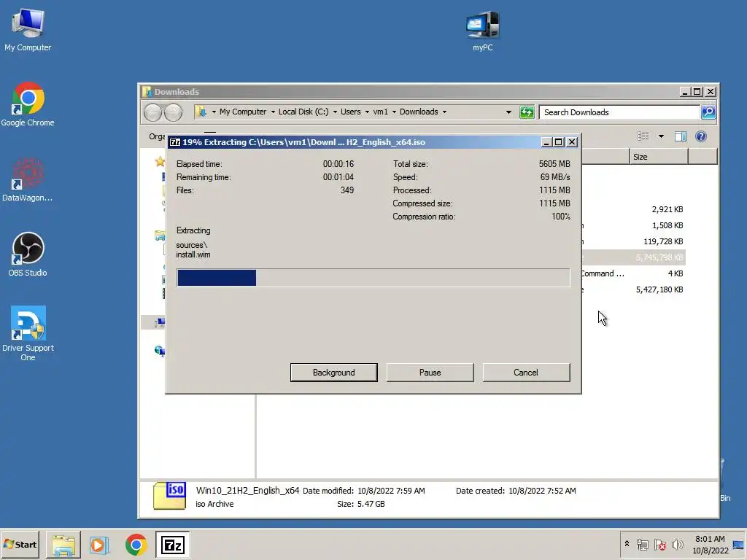Refresh the Downloads folder view

(x=527, y=112)
